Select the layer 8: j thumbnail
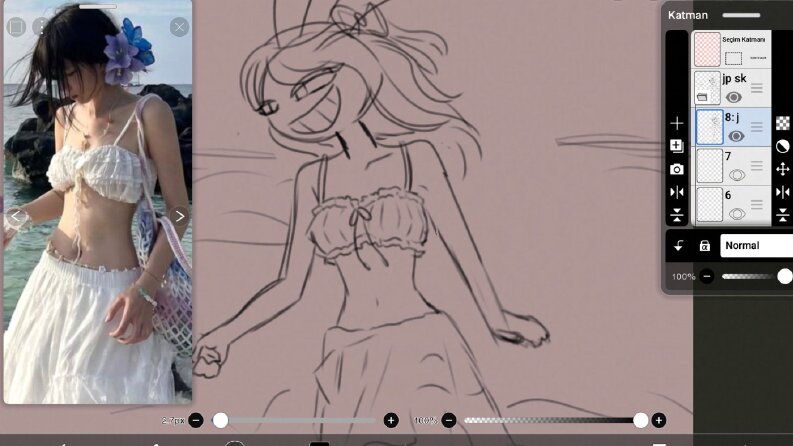Screen dimensions: 793x446 709,127
